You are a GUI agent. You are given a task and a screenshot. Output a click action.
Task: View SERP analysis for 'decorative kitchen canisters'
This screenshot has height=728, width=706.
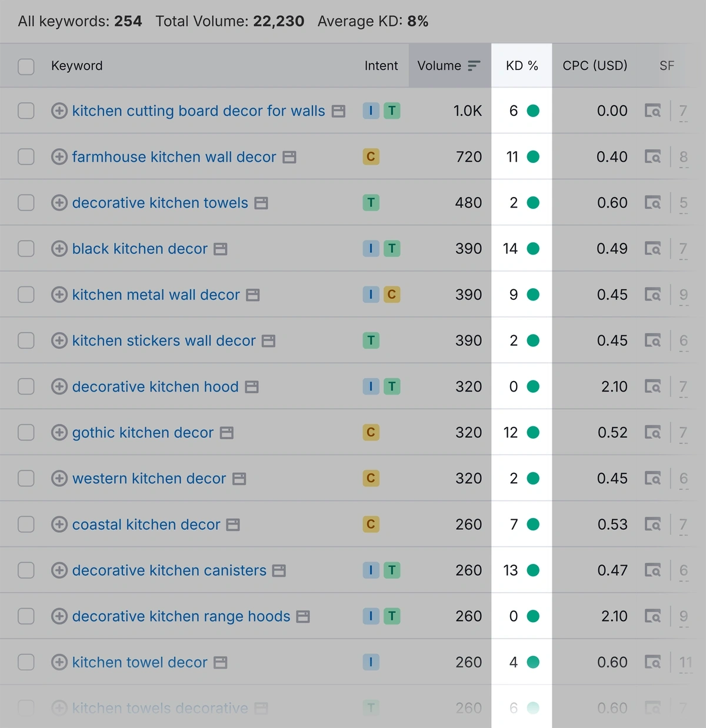coord(652,570)
